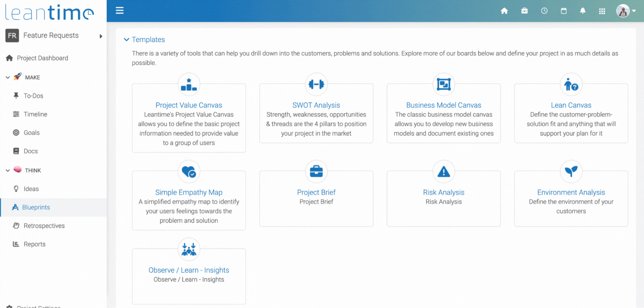
Task: Open notifications bell icon
Action: pos(583,11)
